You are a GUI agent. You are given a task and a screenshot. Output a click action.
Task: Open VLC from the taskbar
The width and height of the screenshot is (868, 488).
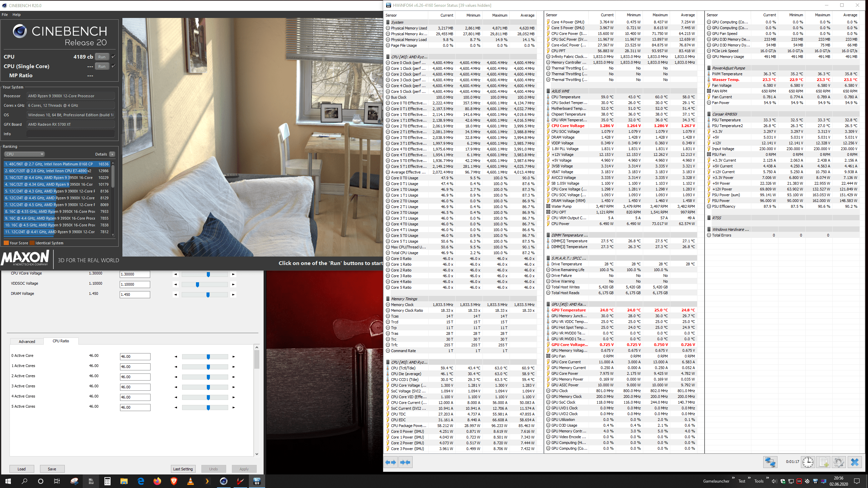click(x=191, y=481)
